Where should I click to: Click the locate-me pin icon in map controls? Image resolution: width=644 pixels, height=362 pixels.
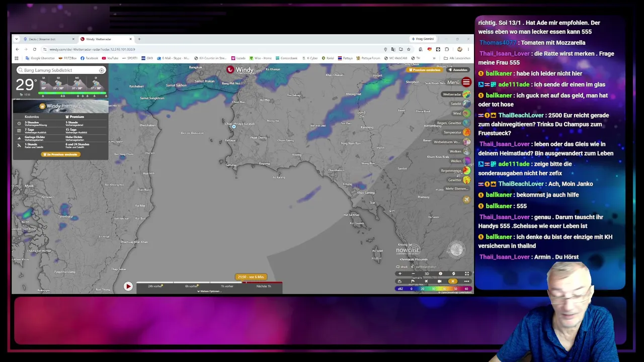pos(453,274)
